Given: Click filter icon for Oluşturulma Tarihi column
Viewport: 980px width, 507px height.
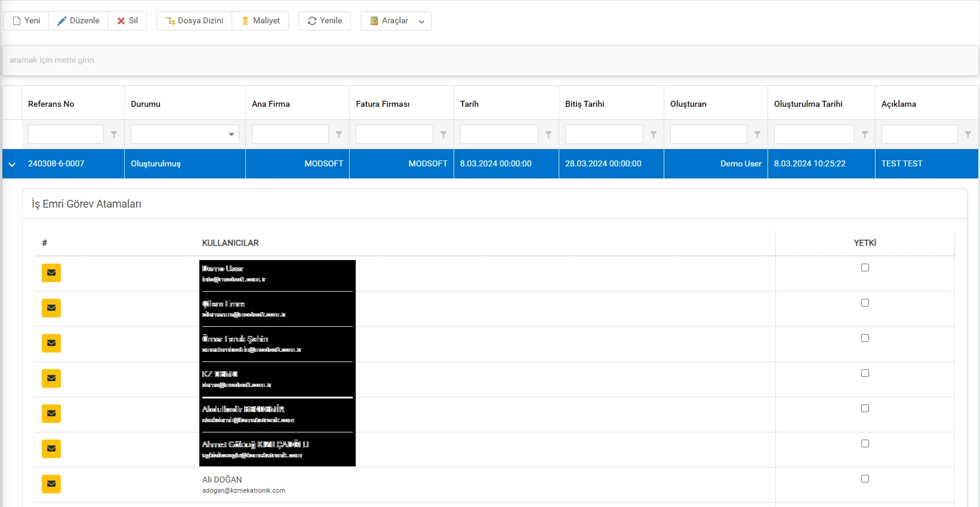Looking at the screenshot, I should point(865,135).
